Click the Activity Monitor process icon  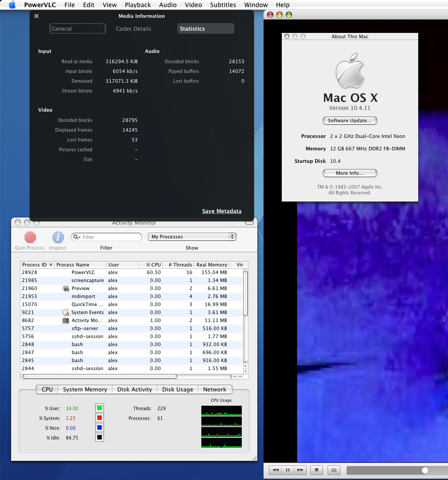pyautogui.click(x=66, y=320)
